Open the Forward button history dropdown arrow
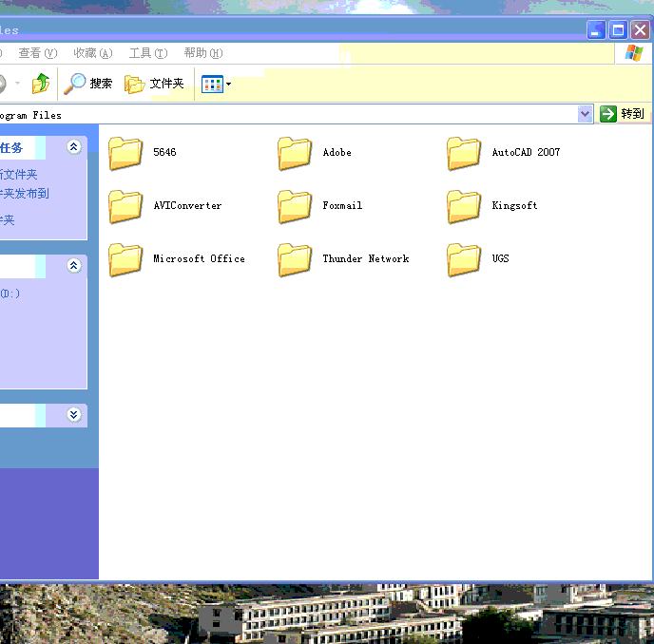This screenshot has height=644, width=654. pos(17,84)
